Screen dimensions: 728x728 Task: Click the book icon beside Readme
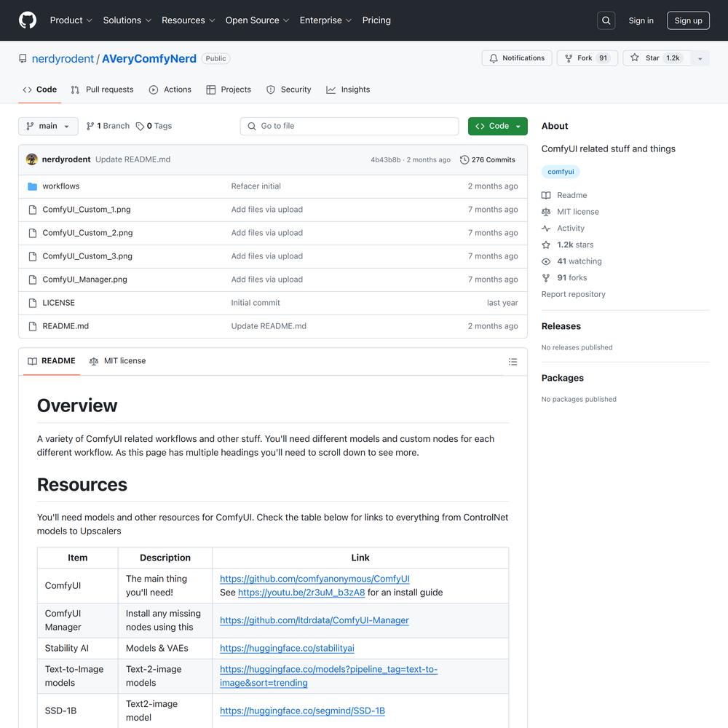(546, 195)
